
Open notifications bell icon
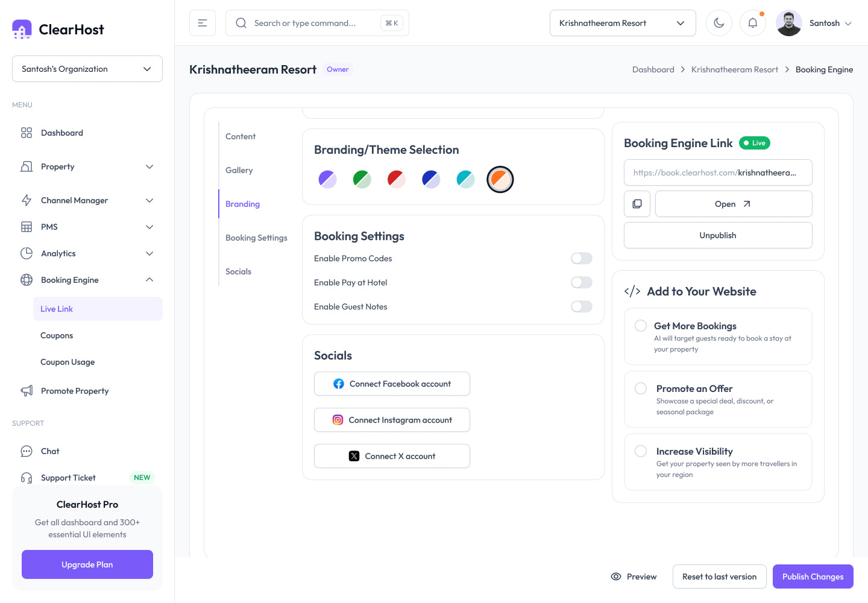(x=753, y=23)
